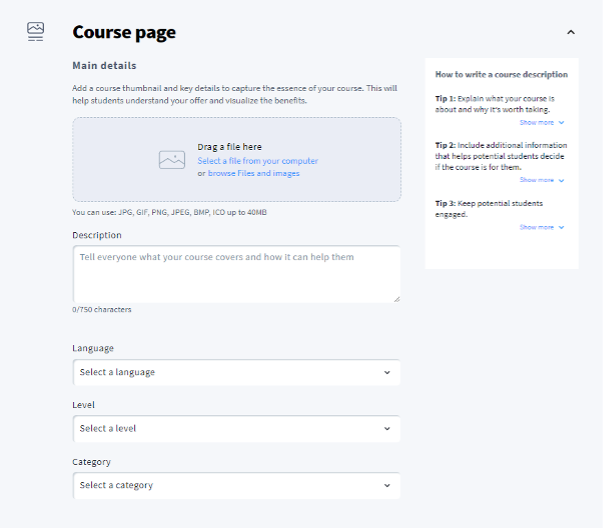Show more for Tip 3
604x528 pixels.
click(x=537, y=227)
